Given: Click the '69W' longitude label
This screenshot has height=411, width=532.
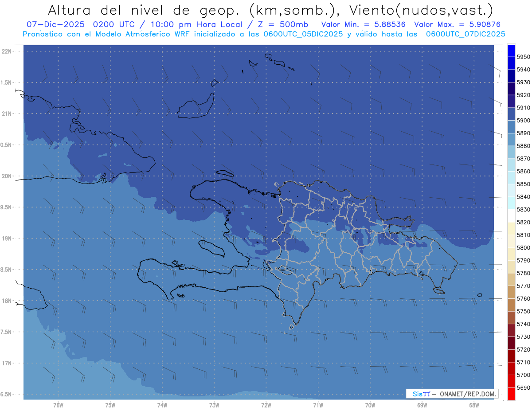Looking at the screenshot, I should [x=422, y=405].
